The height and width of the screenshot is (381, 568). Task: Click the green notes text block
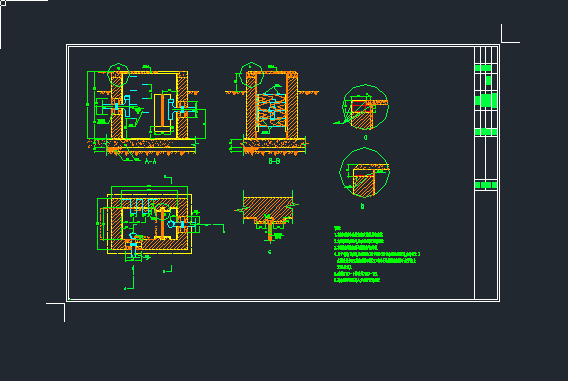[377, 255]
